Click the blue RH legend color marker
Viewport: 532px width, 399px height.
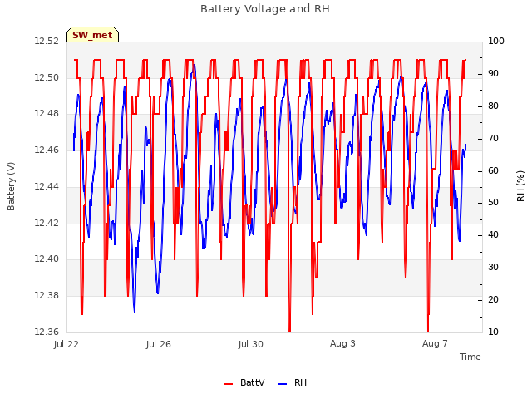pyautogui.click(x=282, y=384)
